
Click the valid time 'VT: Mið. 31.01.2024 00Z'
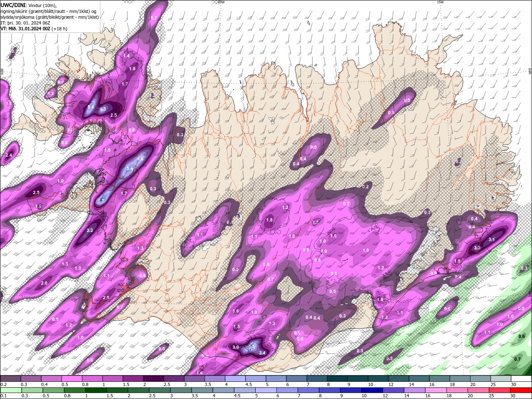tap(25, 29)
